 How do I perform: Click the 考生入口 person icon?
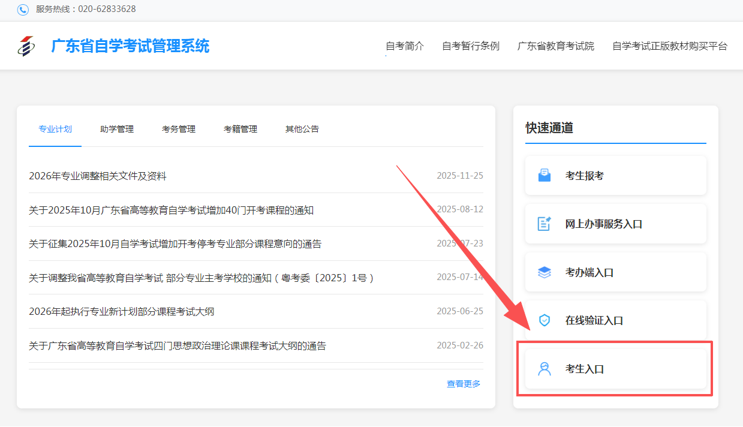544,369
